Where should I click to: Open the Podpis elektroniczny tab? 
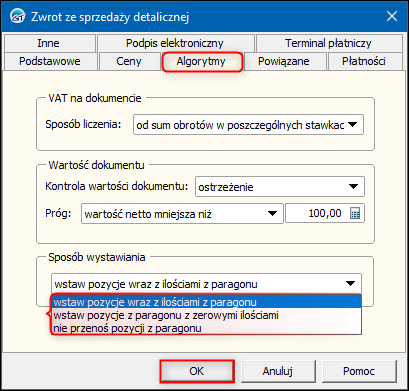pos(175,43)
